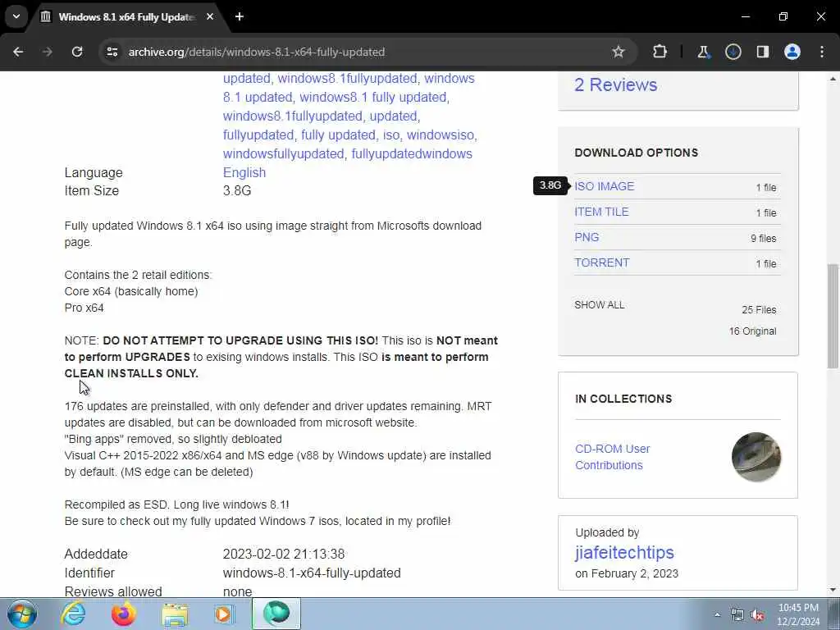
Task: Open uploader jiafeitechtips profile
Action: click(624, 552)
